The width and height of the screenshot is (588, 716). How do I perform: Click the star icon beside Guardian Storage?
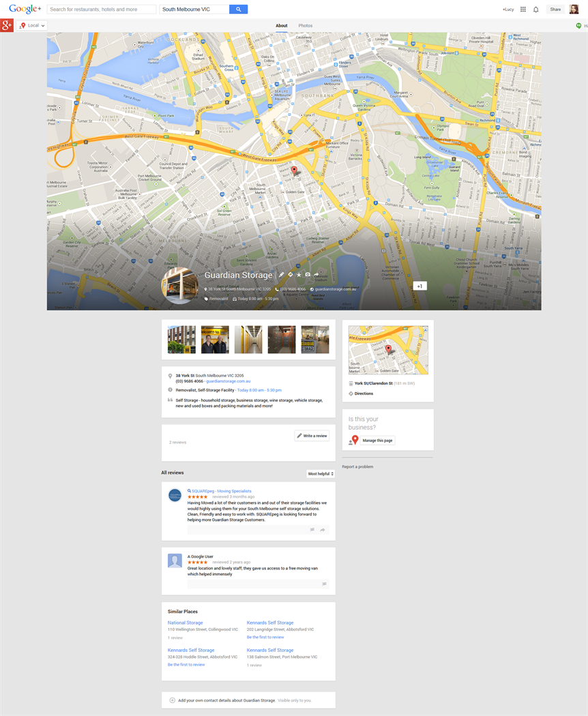[x=299, y=275]
